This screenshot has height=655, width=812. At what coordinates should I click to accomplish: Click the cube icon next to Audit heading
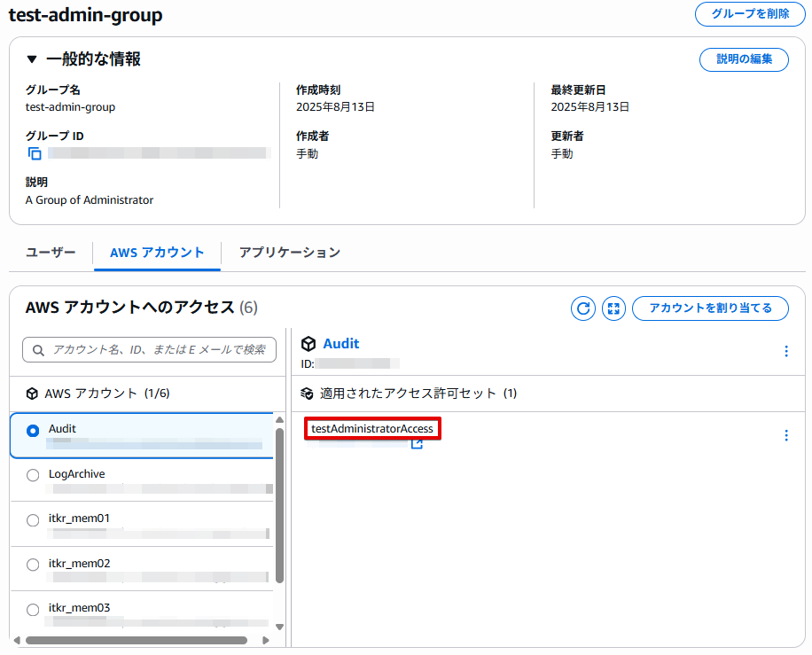[308, 344]
